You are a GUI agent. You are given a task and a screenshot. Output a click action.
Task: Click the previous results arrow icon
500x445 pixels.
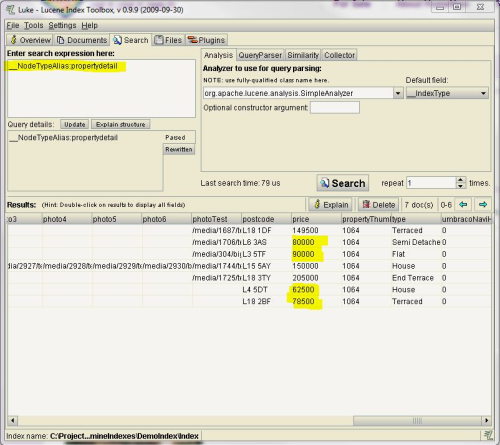pyautogui.click(x=463, y=204)
